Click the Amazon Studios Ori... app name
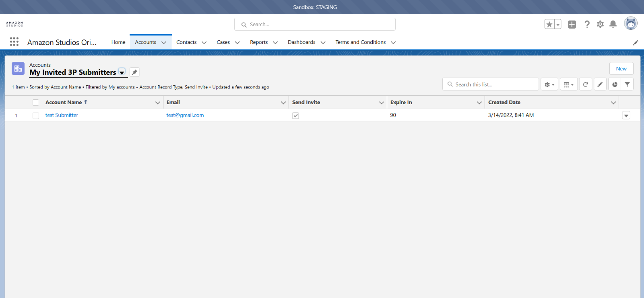This screenshot has width=644, height=298. pyautogui.click(x=62, y=42)
